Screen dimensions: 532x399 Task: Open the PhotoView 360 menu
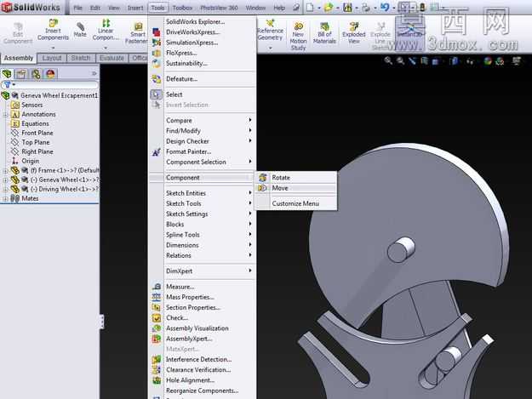tap(219, 8)
